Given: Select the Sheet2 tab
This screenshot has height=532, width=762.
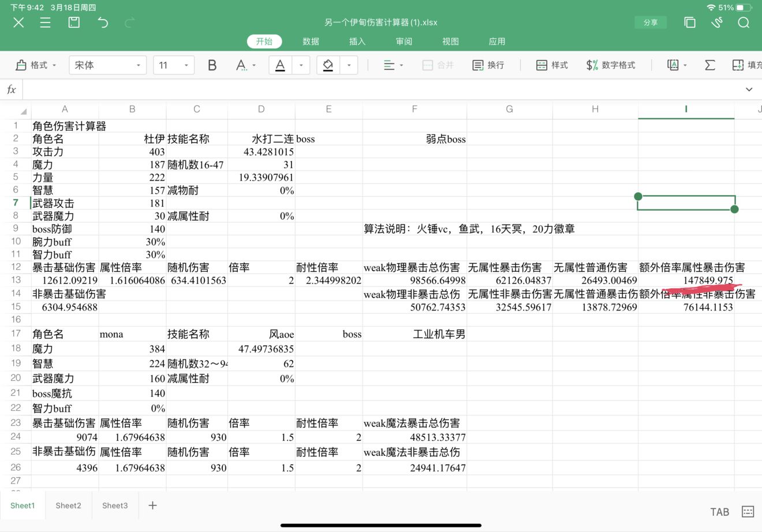Looking at the screenshot, I should point(68,505).
